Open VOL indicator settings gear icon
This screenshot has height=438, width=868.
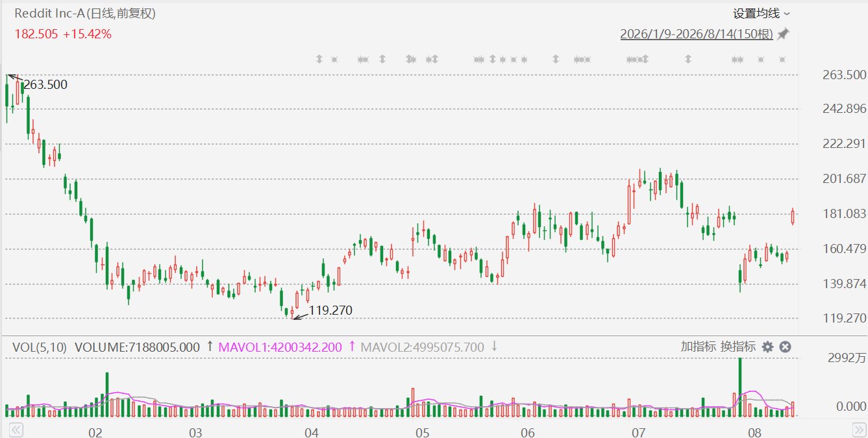[767, 347]
